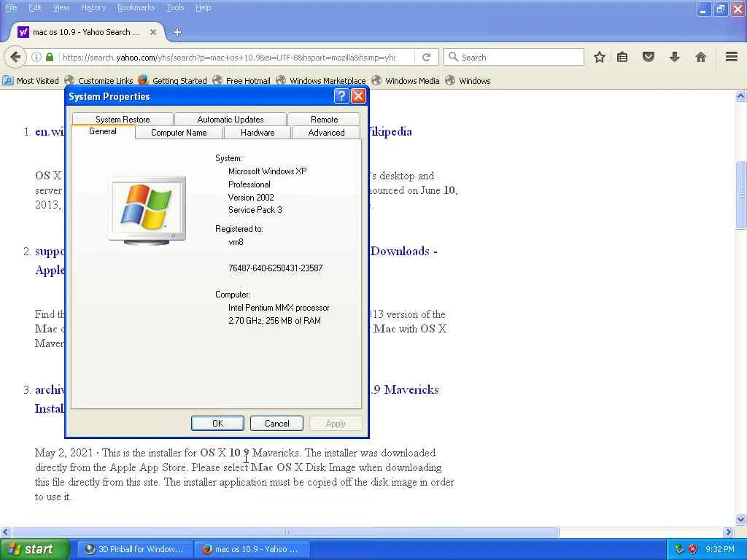
Task: Click vertical scrollbar up arrow
Action: (x=741, y=96)
